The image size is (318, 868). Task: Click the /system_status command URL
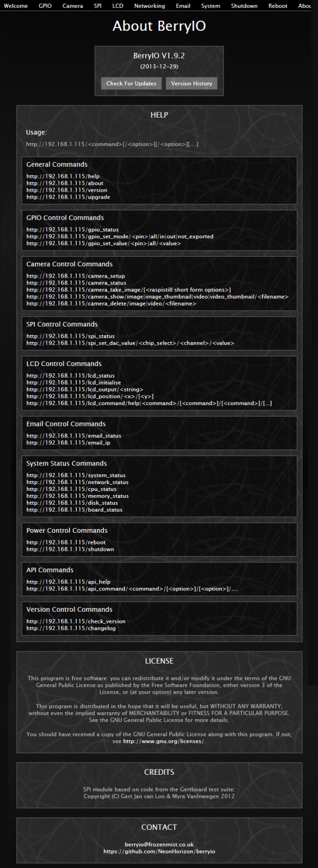tap(76, 476)
